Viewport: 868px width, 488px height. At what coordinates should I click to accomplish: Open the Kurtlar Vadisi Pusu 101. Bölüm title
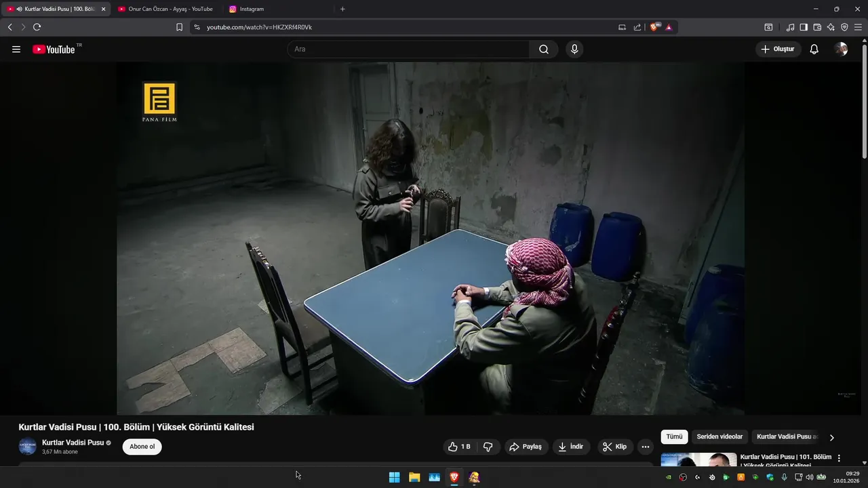click(785, 461)
